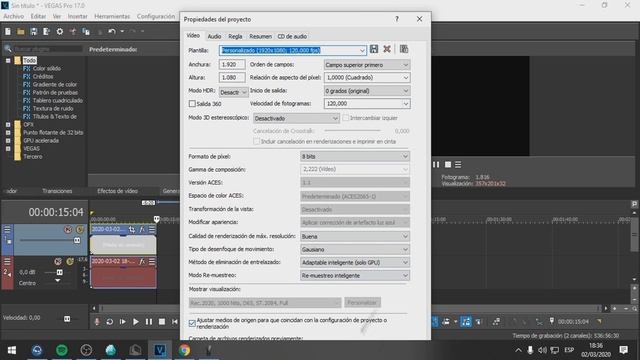Image resolution: width=640 pixels, height=360 pixels.
Task: Stop the video preview window
Action: 448,164
